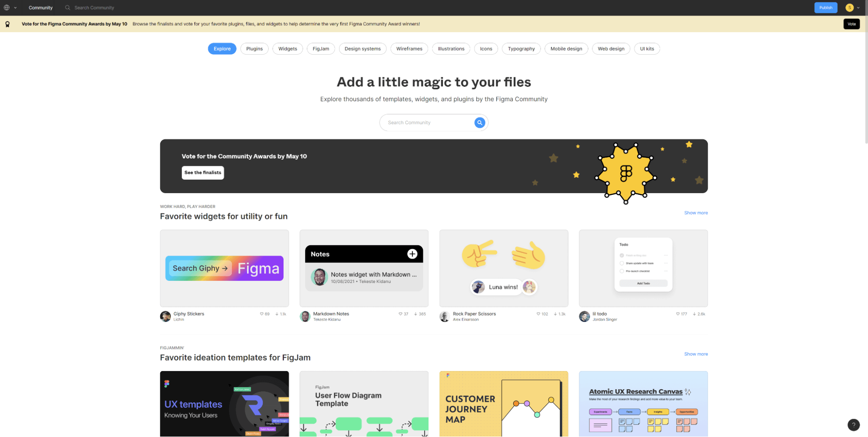Open the Giphy Stickers thumbnail
Image resolution: width=868 pixels, height=437 pixels.
click(x=224, y=268)
